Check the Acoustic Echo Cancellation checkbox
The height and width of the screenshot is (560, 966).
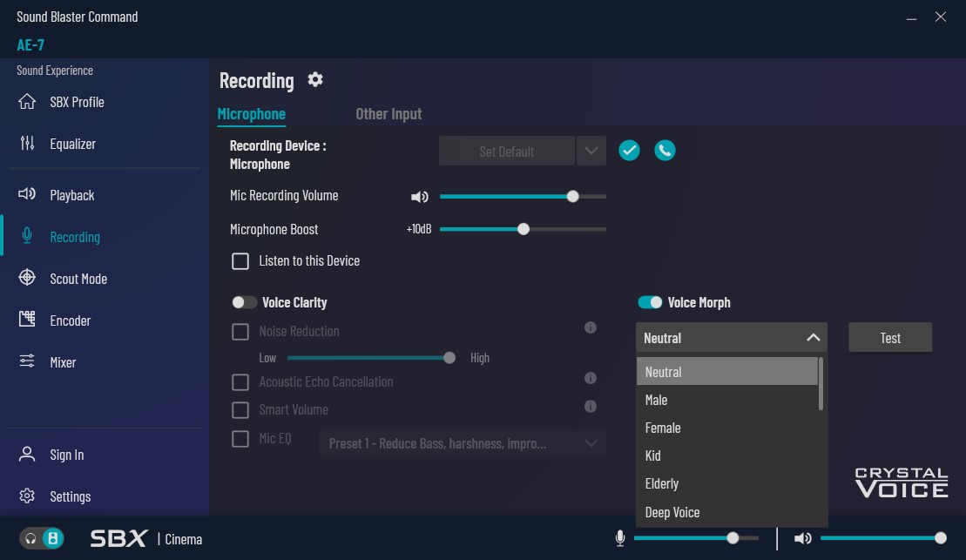click(x=240, y=382)
